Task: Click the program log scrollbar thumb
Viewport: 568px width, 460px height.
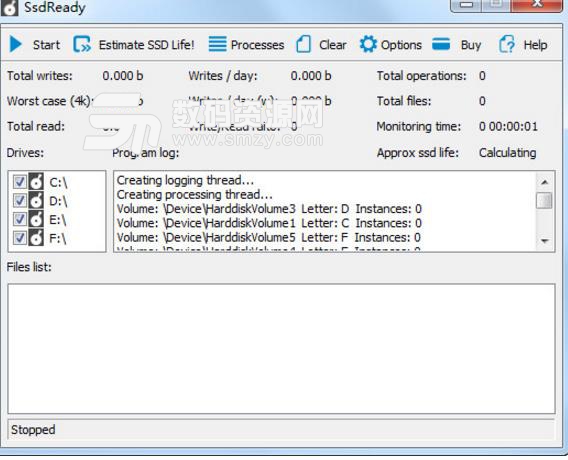Action: pos(544,200)
